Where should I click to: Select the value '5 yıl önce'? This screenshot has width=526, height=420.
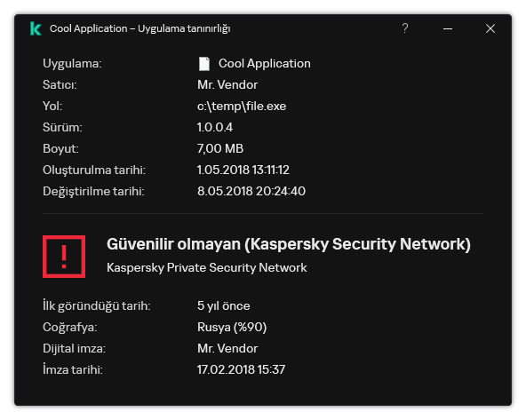pyautogui.click(x=223, y=305)
